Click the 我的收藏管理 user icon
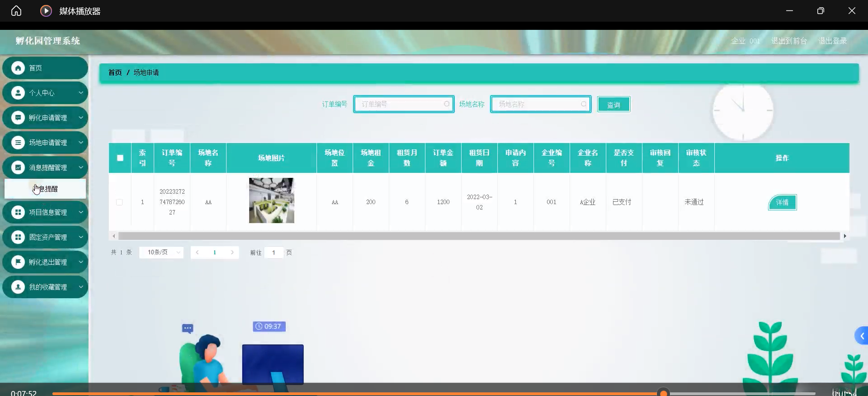Viewport: 868px width, 396px height. pyautogui.click(x=18, y=287)
